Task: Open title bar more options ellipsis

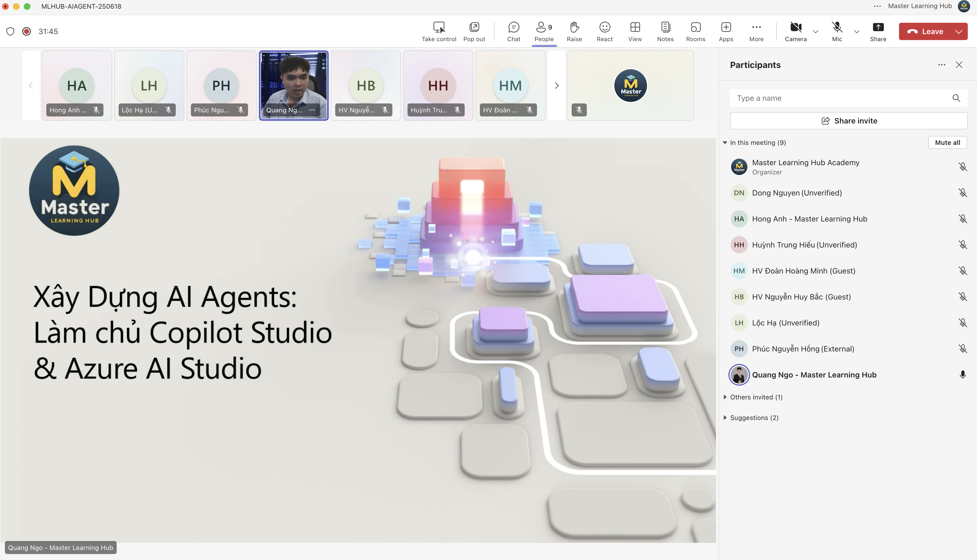Action: tap(877, 6)
